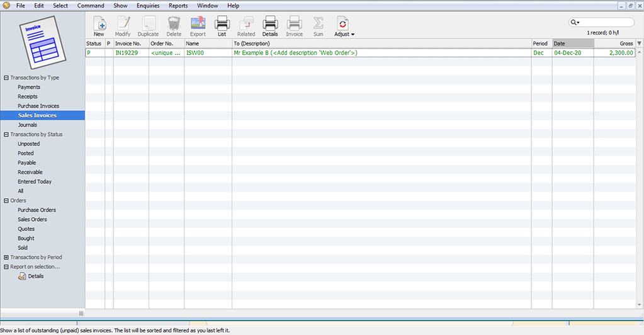Click the vertical scrollbar down arrow
This screenshot has height=335, width=644.
point(640,305)
